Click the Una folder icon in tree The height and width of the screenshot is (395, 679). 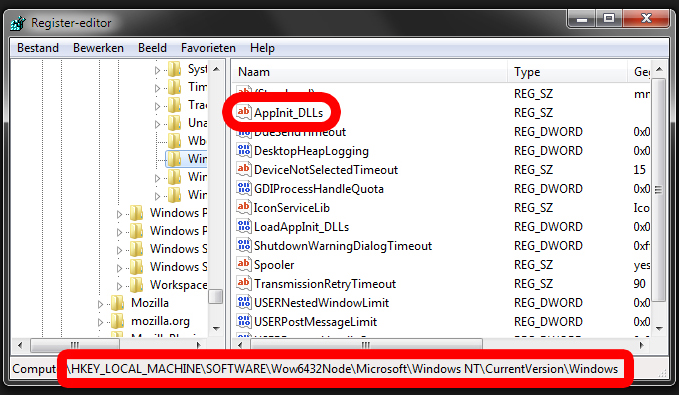point(174,123)
